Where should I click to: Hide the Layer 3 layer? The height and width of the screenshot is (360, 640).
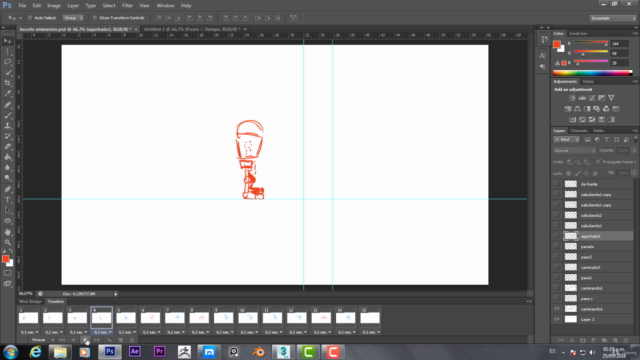557,319
